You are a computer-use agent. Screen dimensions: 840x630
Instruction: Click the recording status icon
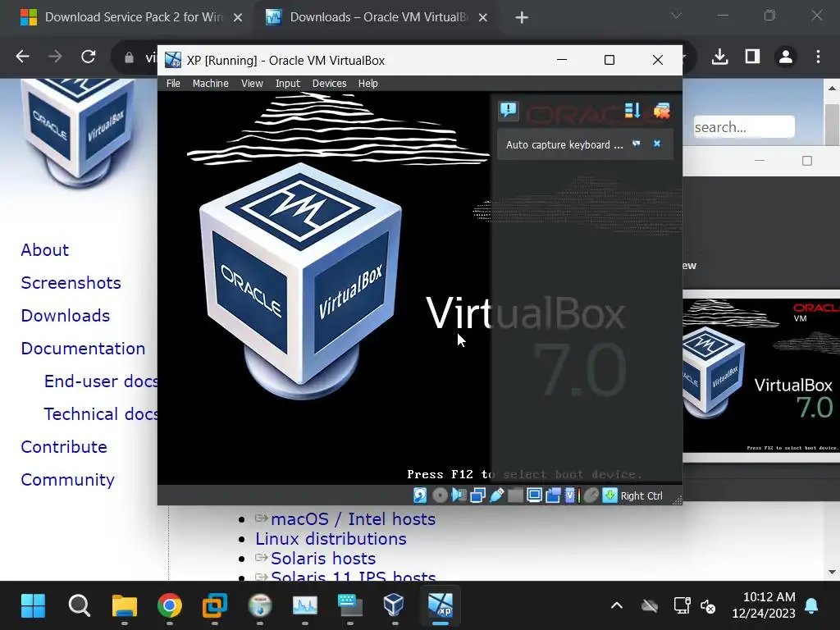(553, 495)
